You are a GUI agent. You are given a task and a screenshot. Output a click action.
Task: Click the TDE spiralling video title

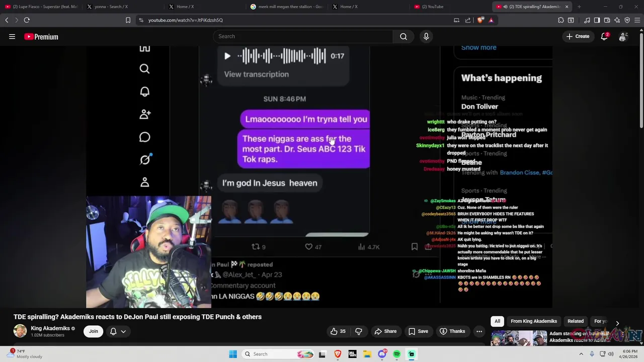[x=137, y=317]
